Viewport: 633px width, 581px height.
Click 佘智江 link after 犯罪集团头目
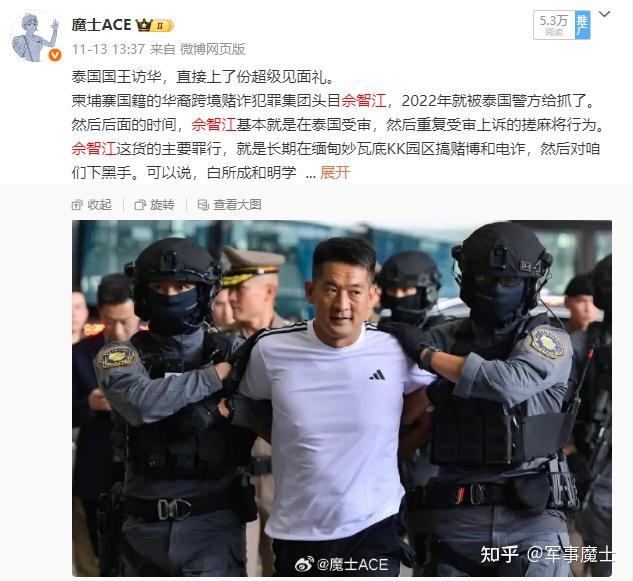(x=364, y=101)
